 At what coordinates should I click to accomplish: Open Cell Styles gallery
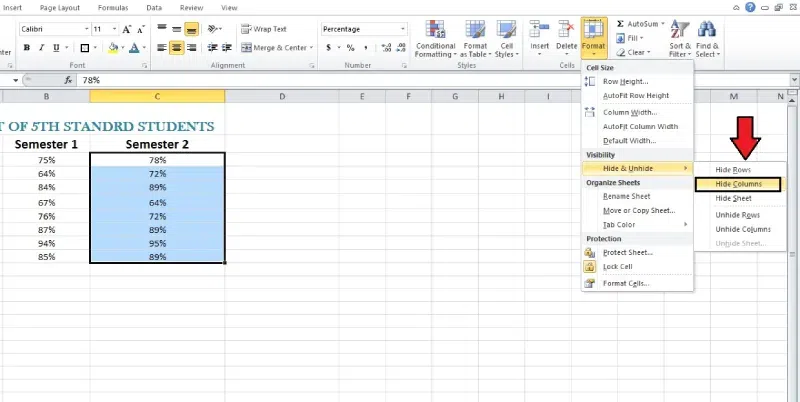(x=507, y=39)
